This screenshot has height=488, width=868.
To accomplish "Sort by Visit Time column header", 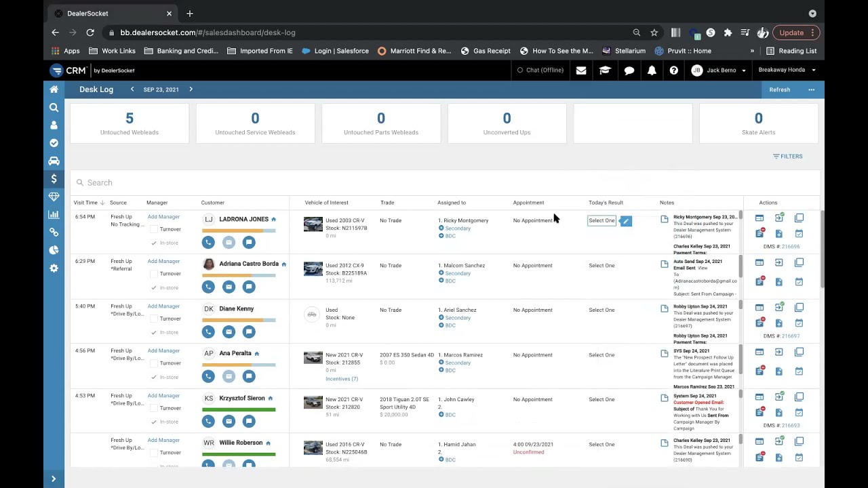I will click(x=89, y=203).
